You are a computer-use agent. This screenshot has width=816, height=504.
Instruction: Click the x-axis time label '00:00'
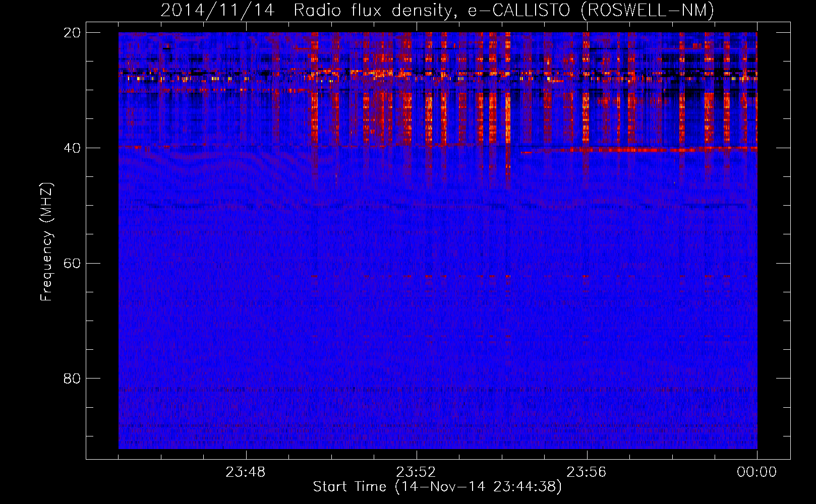point(756,472)
